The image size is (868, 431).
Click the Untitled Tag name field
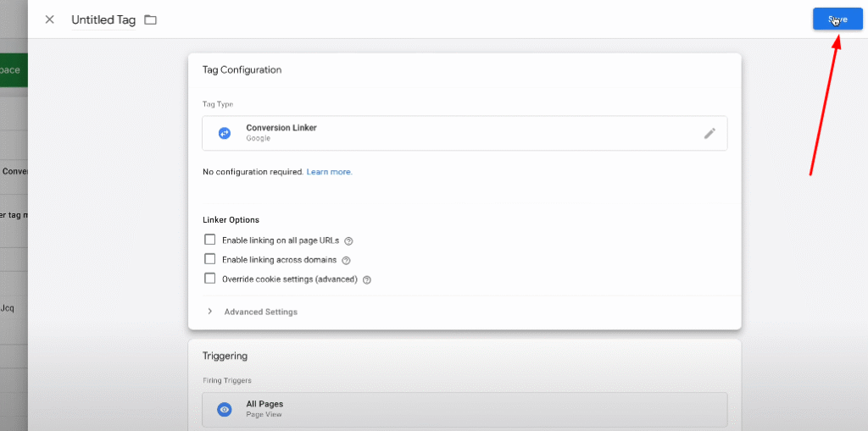point(103,20)
